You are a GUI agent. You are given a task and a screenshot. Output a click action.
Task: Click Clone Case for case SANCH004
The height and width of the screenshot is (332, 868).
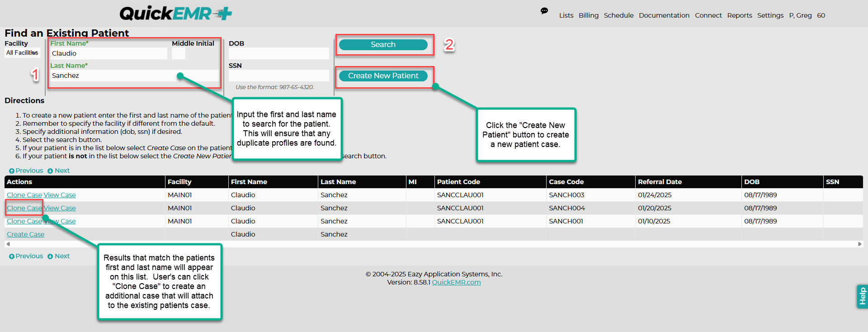click(x=24, y=208)
